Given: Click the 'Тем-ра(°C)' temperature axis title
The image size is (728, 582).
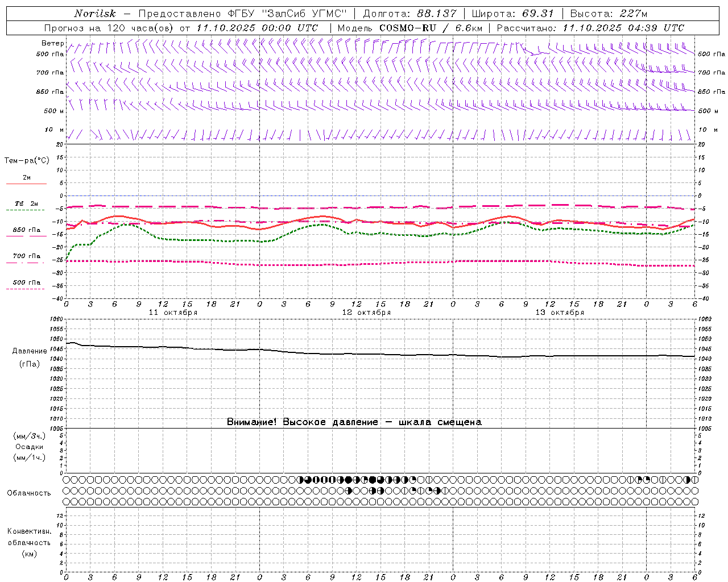Looking at the screenshot, I should click(x=27, y=161).
